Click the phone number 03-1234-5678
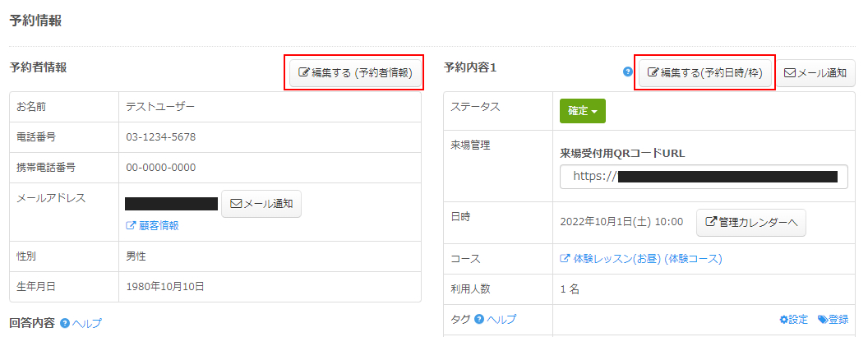The width and height of the screenshot is (868, 337). 161,136
